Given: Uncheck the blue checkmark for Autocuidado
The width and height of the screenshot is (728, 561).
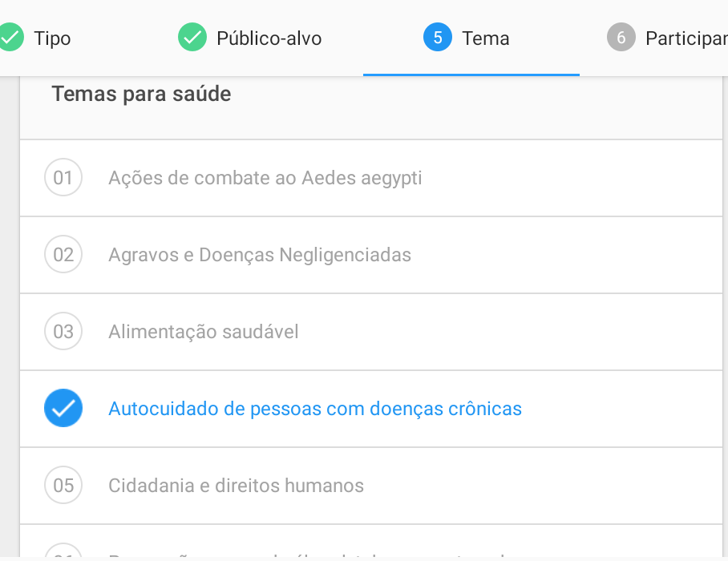Looking at the screenshot, I should tap(63, 408).
